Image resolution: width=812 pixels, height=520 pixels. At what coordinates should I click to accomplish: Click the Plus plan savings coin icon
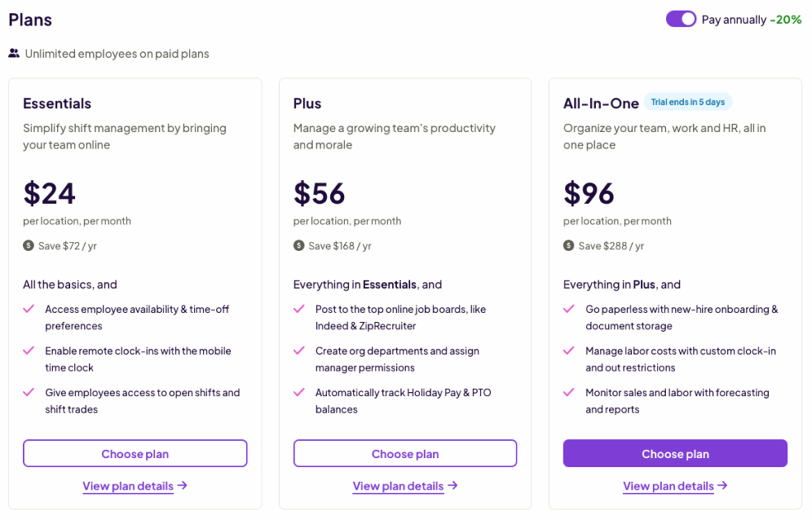299,245
